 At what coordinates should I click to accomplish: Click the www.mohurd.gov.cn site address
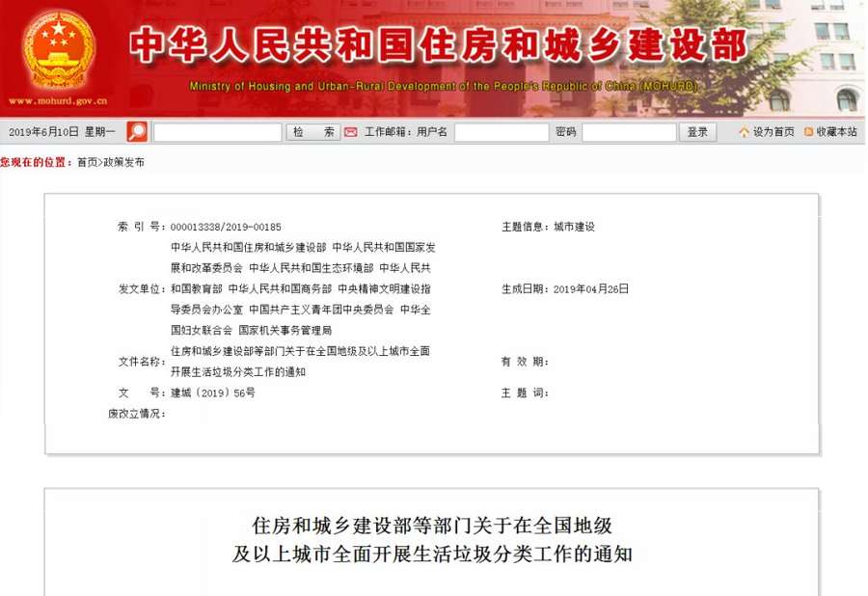tap(58, 101)
